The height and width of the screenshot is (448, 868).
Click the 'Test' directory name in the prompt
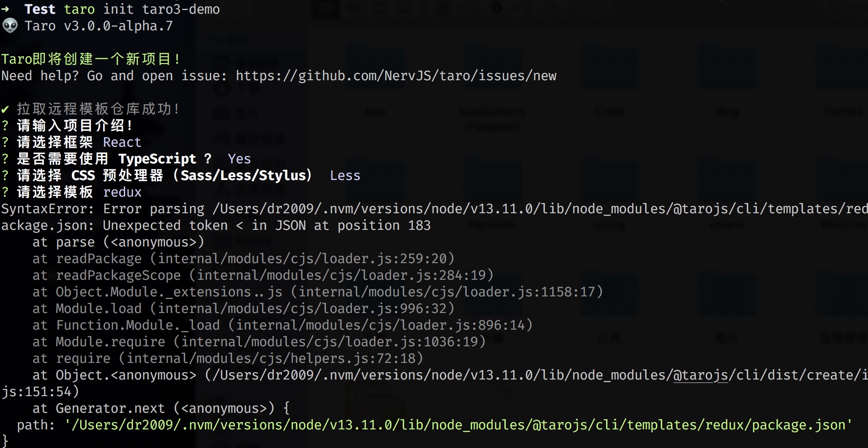coord(40,9)
